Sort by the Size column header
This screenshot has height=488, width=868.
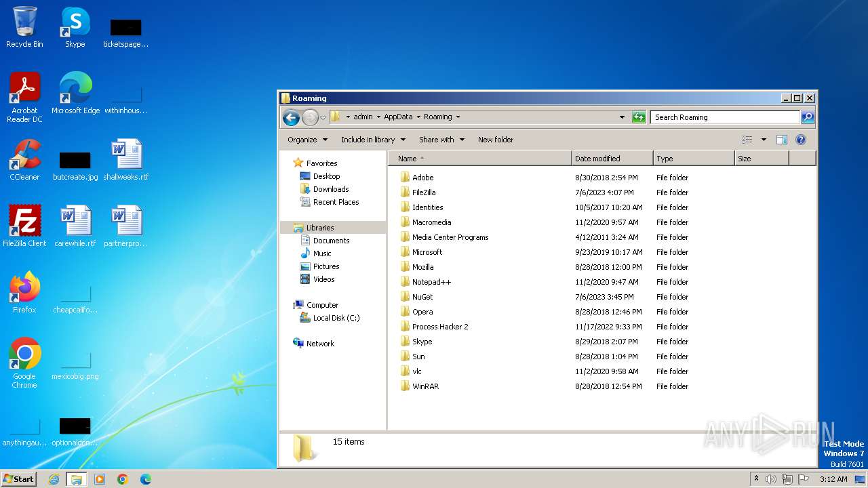[x=762, y=159]
